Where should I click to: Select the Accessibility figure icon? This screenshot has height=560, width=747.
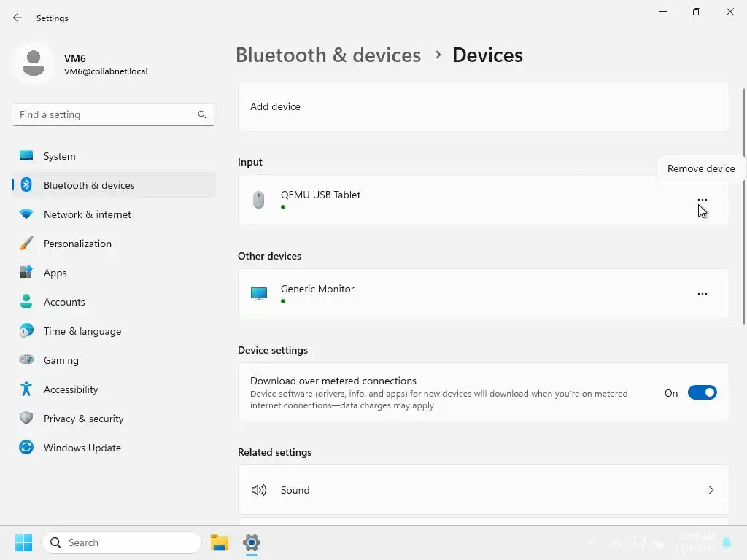coord(26,389)
